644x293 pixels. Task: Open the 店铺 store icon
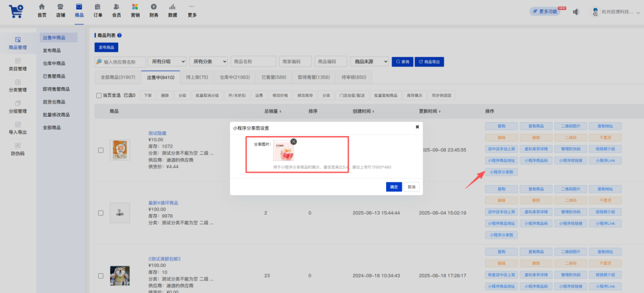[60, 7]
